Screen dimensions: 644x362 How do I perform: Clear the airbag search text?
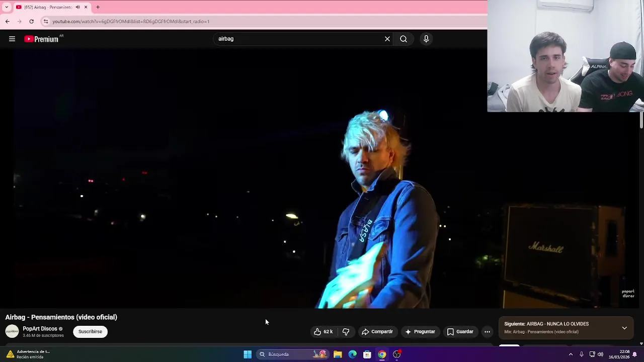tap(387, 39)
